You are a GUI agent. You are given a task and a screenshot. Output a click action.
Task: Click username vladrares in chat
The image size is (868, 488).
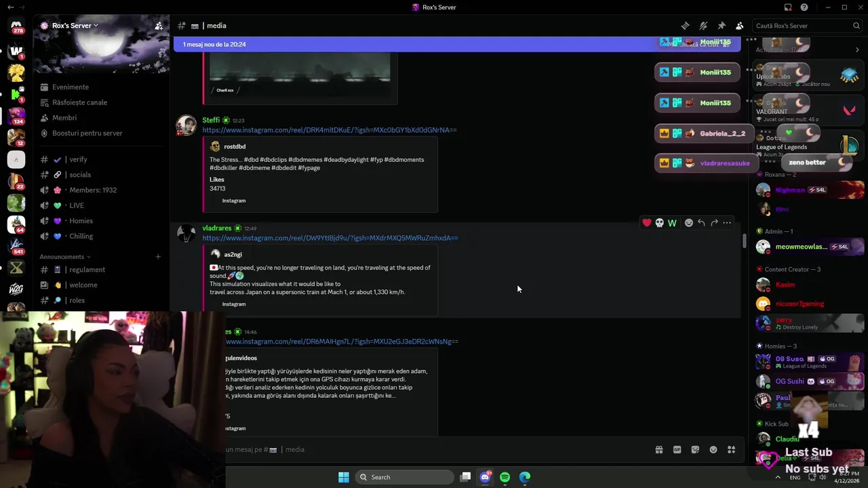pos(217,228)
